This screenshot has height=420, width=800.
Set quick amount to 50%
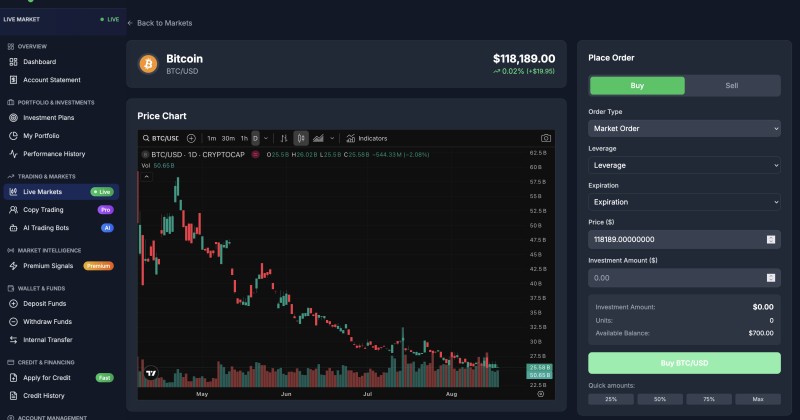(x=660, y=399)
